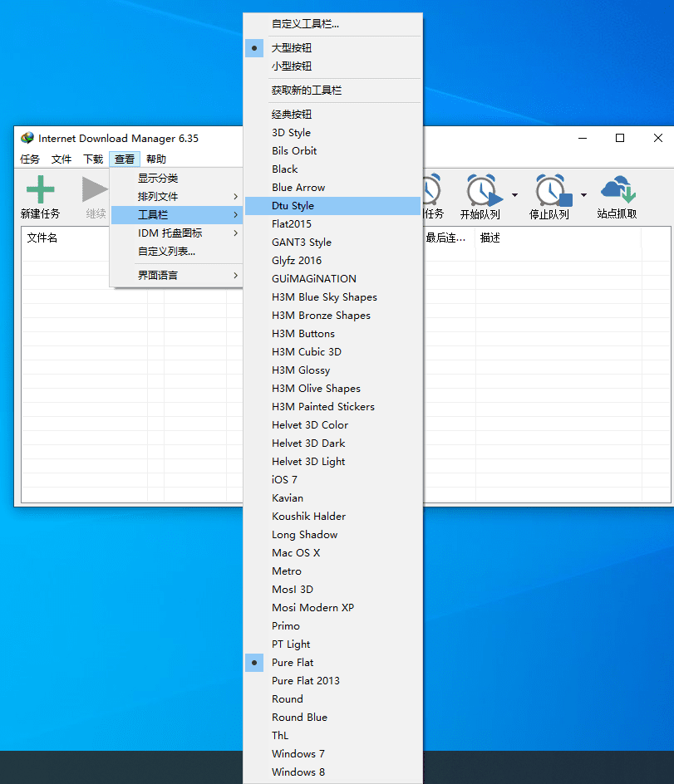Expand the 工具栏 submenu
The image size is (674, 784).
[x=177, y=215]
